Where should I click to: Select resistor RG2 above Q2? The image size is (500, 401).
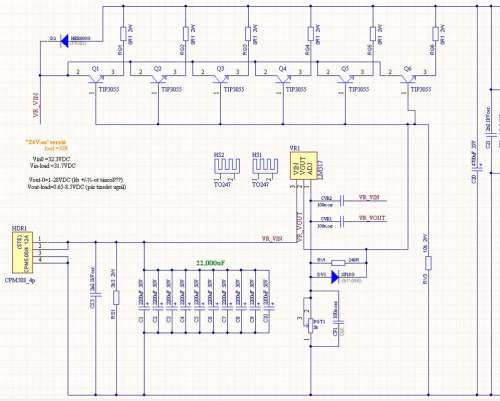(186, 34)
